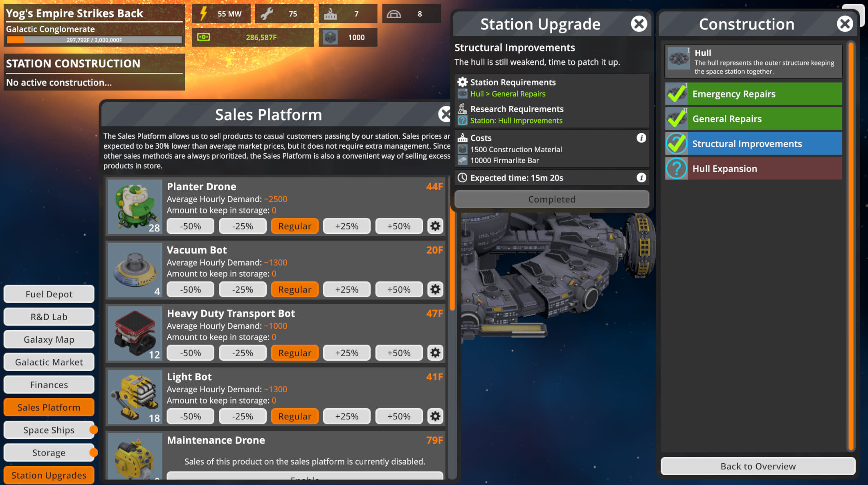Choose +50% price for Heavy Duty Transport Bot
This screenshot has width=868, height=485.
pos(398,353)
